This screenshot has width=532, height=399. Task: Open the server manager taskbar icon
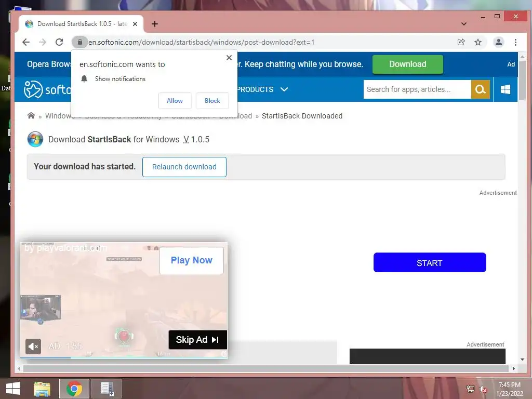pyautogui.click(x=107, y=389)
